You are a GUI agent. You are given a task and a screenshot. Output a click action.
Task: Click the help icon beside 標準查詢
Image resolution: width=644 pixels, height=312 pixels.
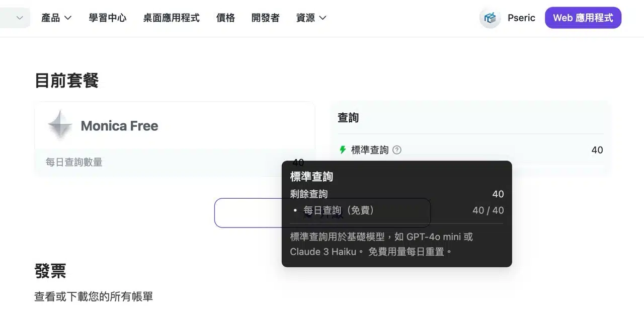(x=397, y=150)
